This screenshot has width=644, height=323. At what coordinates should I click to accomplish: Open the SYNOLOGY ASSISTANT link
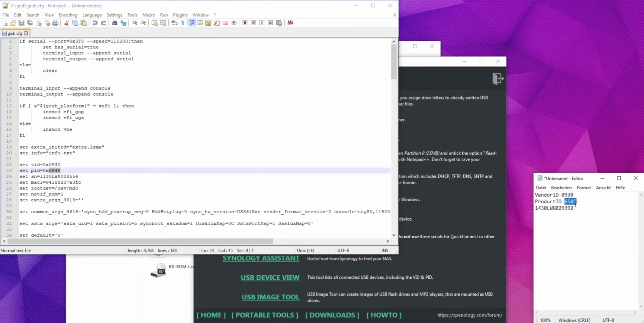coord(261,258)
